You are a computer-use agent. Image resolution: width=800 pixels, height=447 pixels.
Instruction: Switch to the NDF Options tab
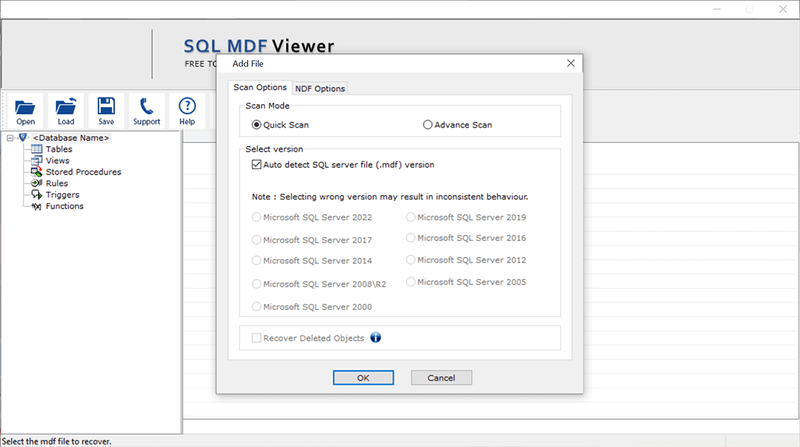pyautogui.click(x=320, y=88)
